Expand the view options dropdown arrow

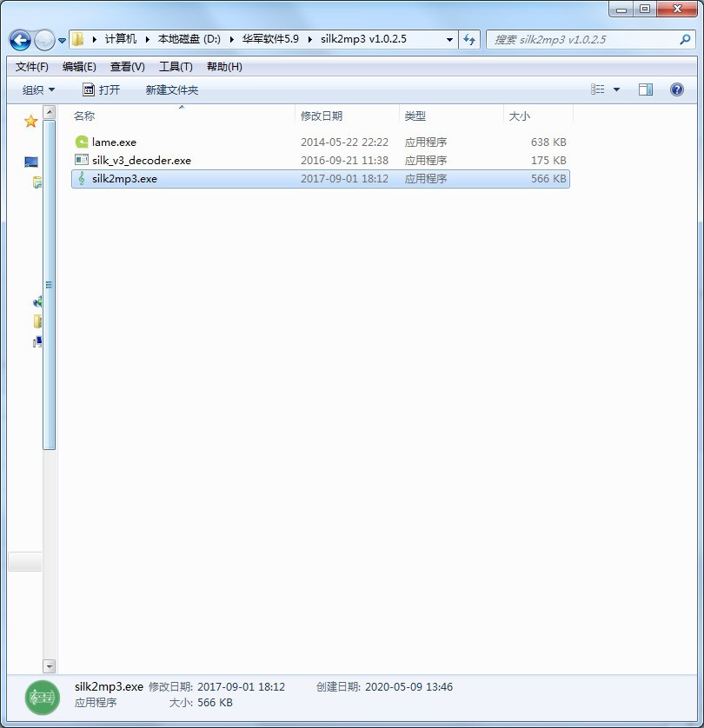[617, 89]
